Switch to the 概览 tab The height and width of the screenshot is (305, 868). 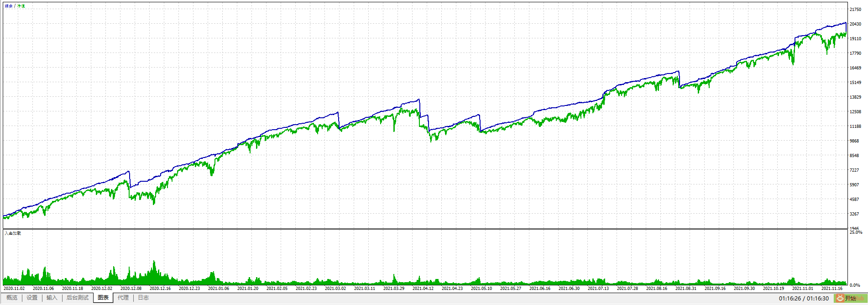(x=12, y=298)
